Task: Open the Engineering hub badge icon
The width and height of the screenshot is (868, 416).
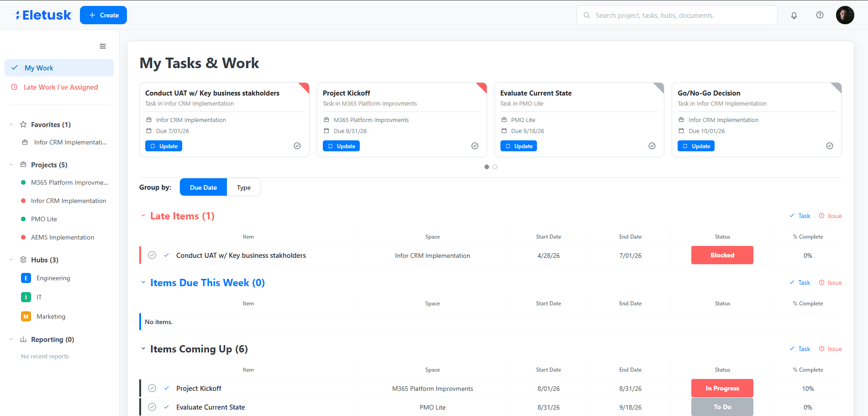Action: tap(26, 278)
